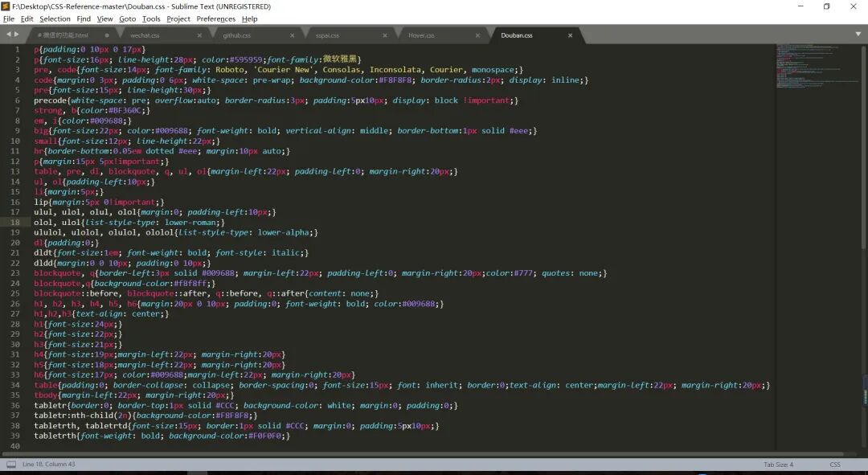This screenshot has height=475, width=868.
Task: Click 'lower-roman' value on line 18
Action: tap(190, 222)
